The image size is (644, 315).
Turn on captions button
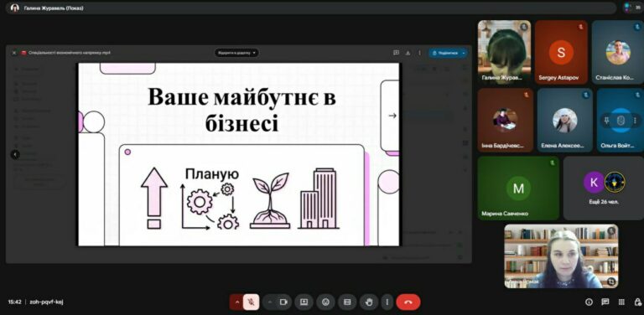coord(347,302)
